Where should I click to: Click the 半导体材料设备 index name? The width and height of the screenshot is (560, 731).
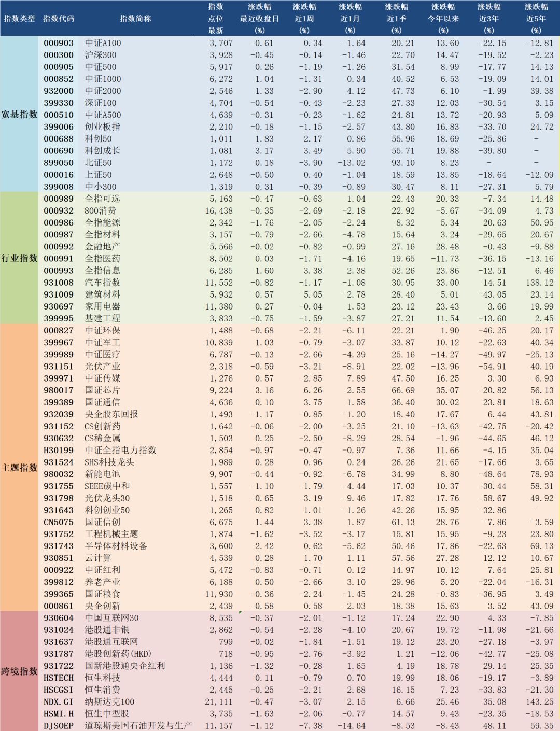[116, 546]
